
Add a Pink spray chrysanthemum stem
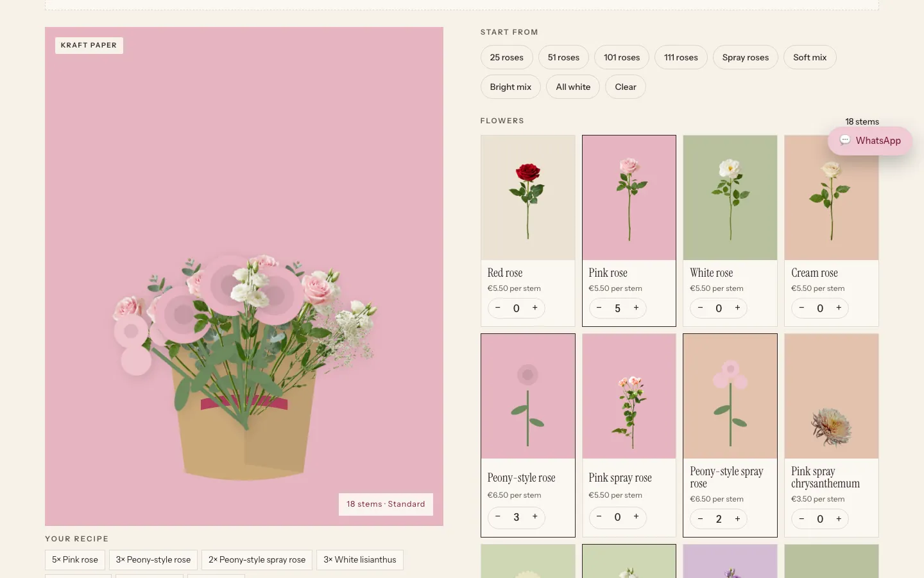click(x=839, y=519)
